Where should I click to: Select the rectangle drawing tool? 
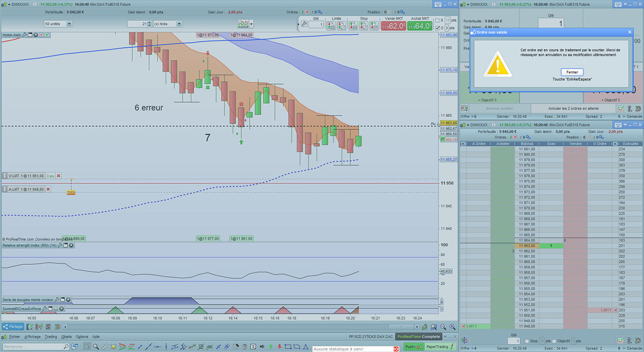coord(288,347)
